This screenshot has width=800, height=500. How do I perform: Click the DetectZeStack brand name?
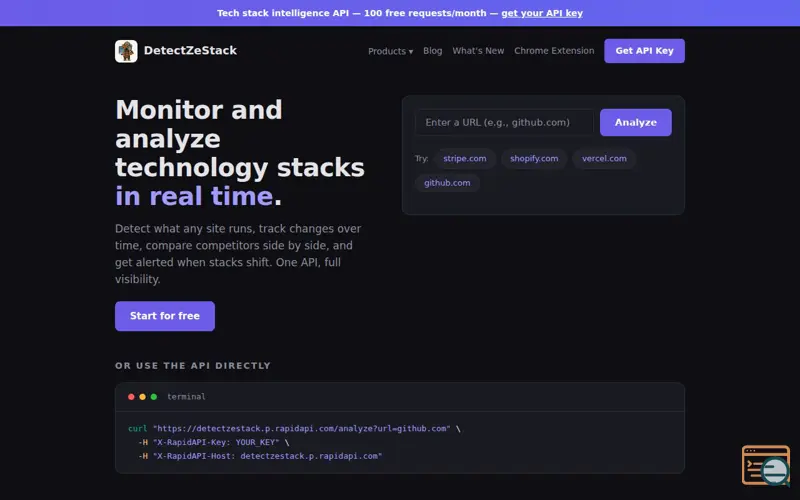(190, 51)
